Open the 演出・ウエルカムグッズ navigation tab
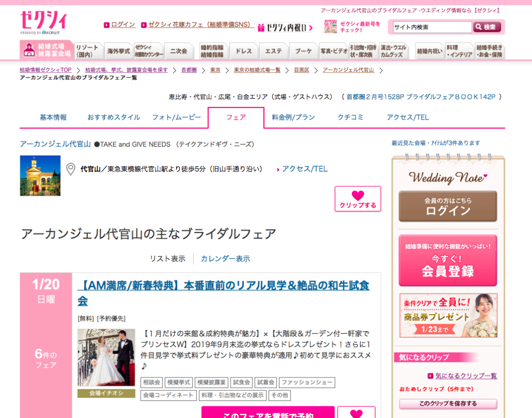 click(x=393, y=51)
